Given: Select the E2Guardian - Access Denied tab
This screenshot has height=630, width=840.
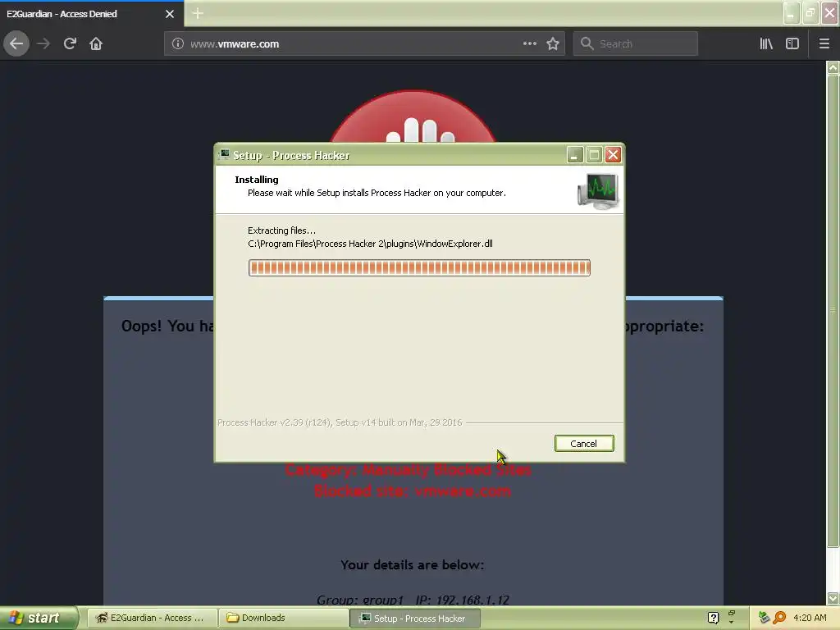Looking at the screenshot, I should click(x=91, y=14).
